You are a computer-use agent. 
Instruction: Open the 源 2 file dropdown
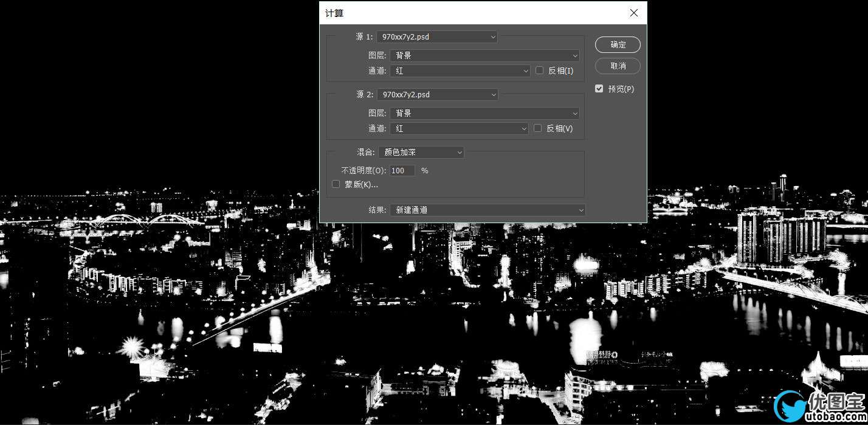(438, 95)
